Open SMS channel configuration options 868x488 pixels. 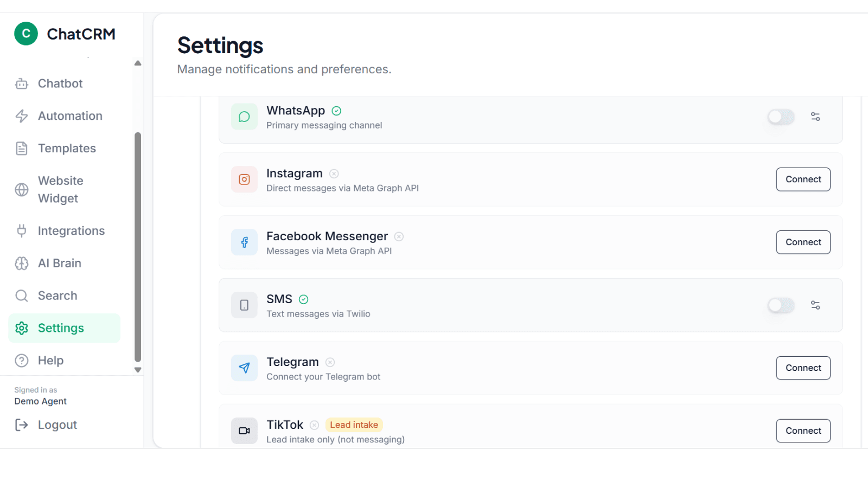(x=815, y=305)
